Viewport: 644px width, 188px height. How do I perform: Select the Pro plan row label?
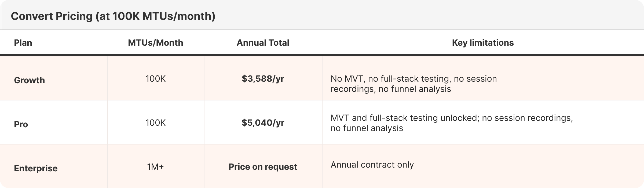pyautogui.click(x=21, y=124)
